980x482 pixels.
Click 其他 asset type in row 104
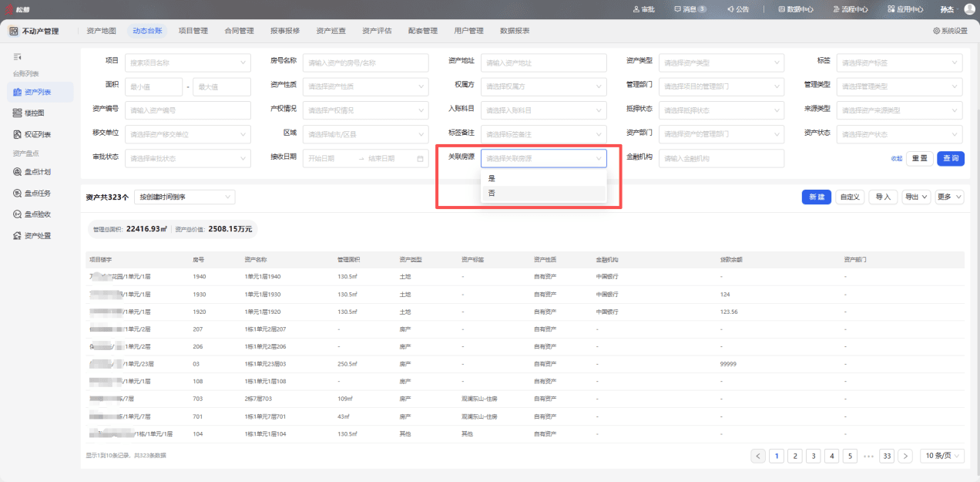point(405,433)
